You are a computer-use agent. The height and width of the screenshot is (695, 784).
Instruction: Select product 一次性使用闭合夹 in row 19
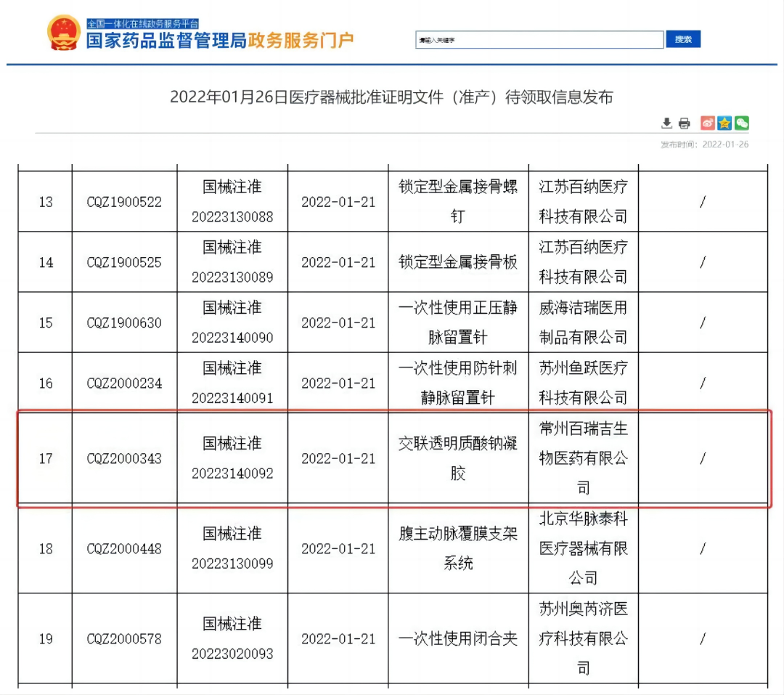[x=458, y=639]
